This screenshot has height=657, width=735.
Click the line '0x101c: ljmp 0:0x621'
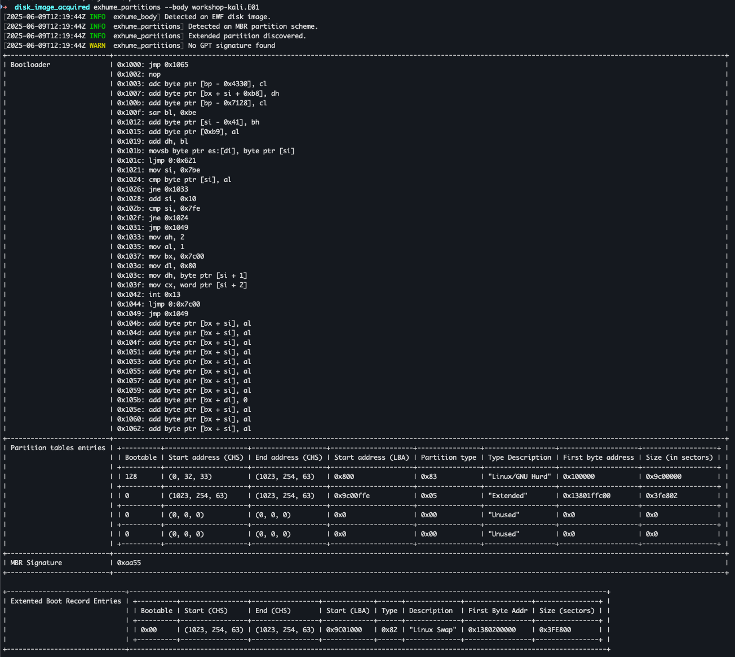pos(157,160)
